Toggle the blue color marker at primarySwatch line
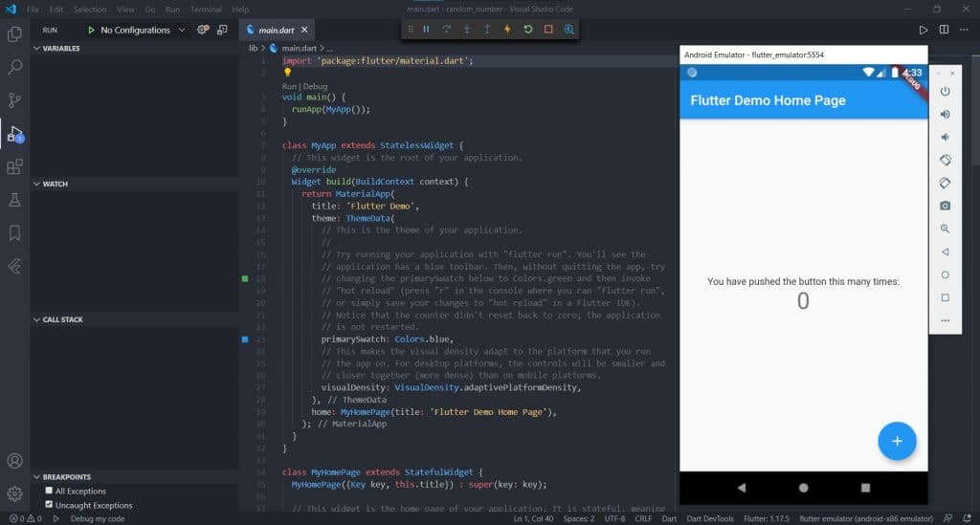Screen dimensions: 980x525 pyautogui.click(x=245, y=339)
